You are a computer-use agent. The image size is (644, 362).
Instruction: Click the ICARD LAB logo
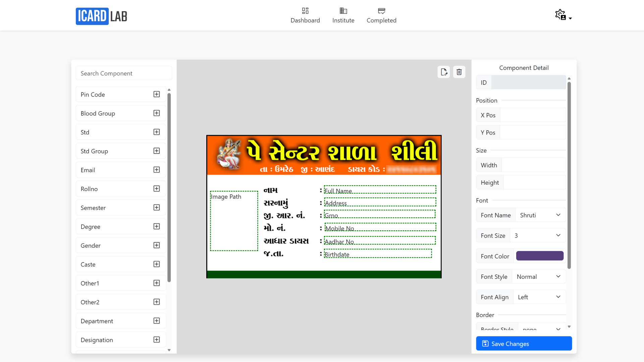[101, 16]
